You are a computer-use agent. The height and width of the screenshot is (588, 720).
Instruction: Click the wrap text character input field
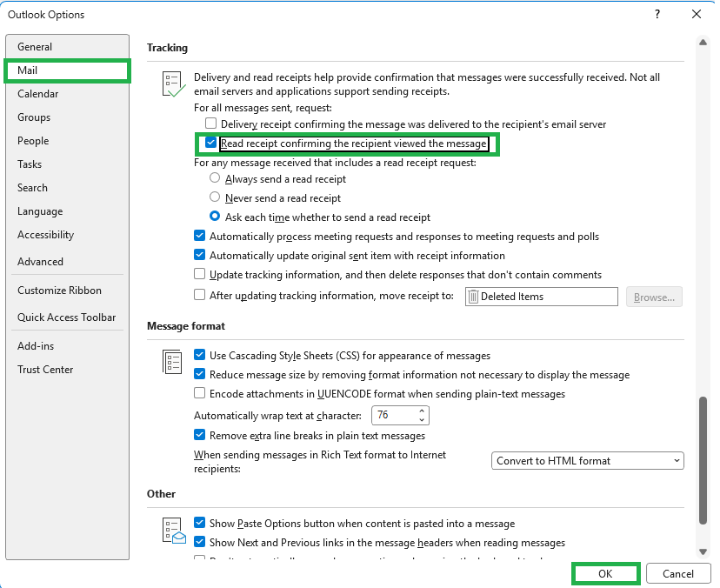(395, 415)
